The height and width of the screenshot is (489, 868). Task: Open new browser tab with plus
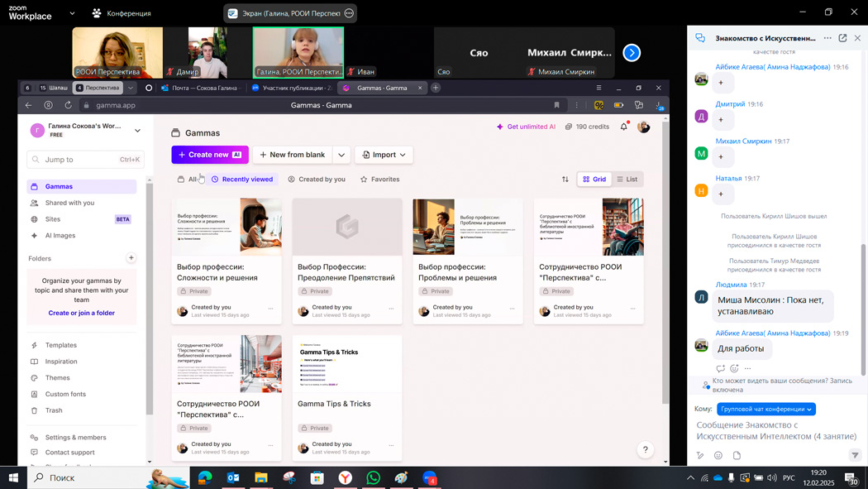436,88
